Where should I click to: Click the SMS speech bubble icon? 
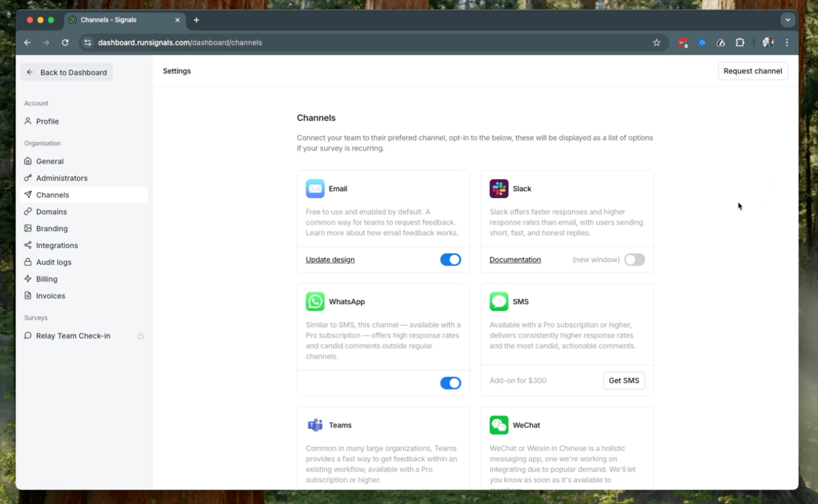pyautogui.click(x=498, y=301)
